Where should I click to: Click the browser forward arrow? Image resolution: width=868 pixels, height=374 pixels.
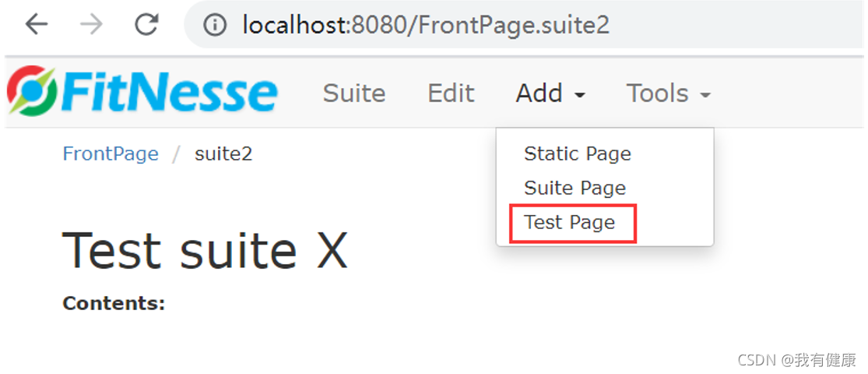[91, 25]
